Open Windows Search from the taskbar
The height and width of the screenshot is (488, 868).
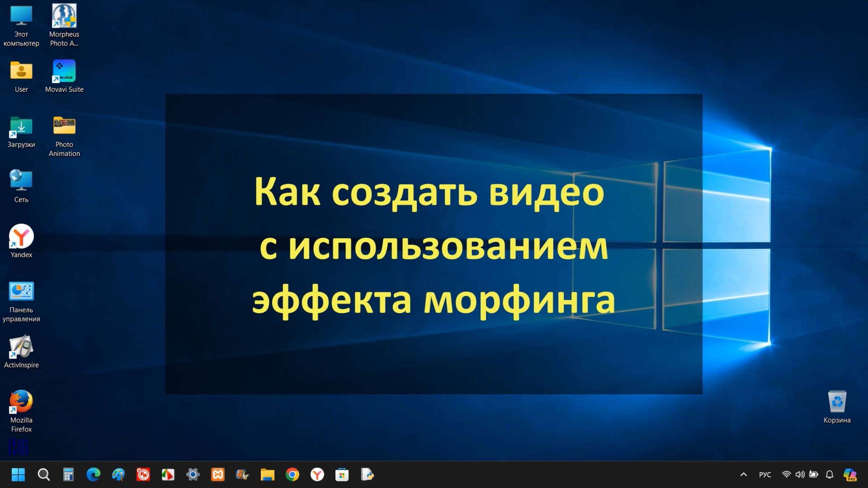[44, 475]
